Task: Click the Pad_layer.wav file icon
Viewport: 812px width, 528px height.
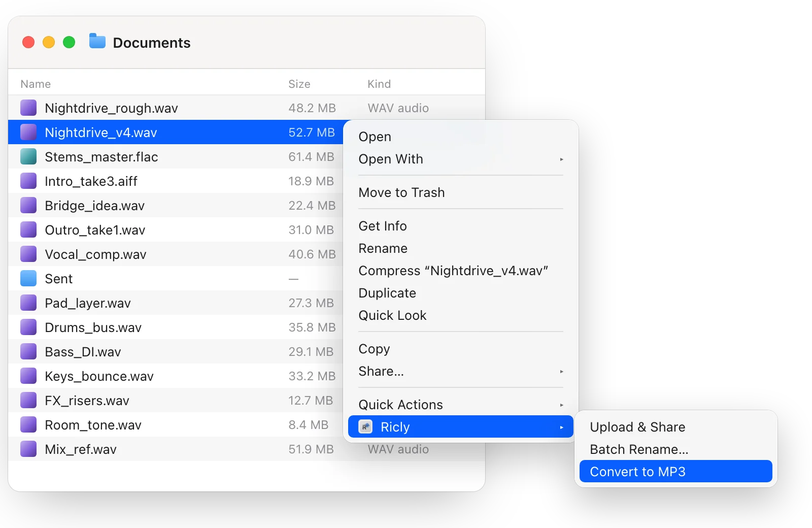Action: (x=28, y=303)
